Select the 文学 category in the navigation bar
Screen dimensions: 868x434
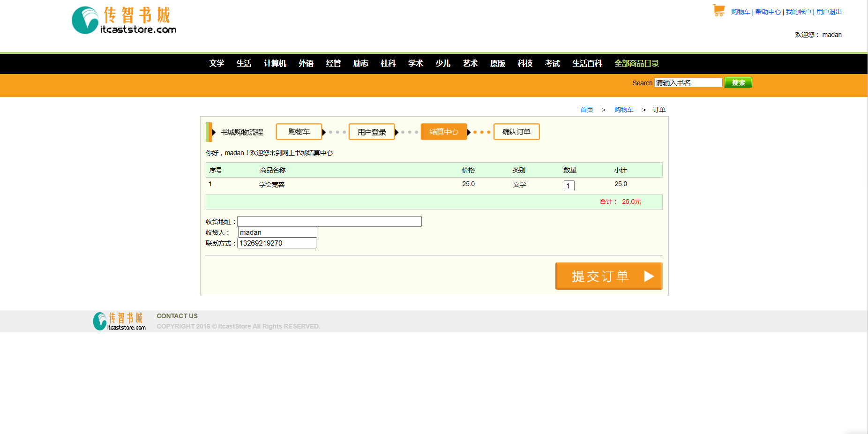(x=217, y=63)
